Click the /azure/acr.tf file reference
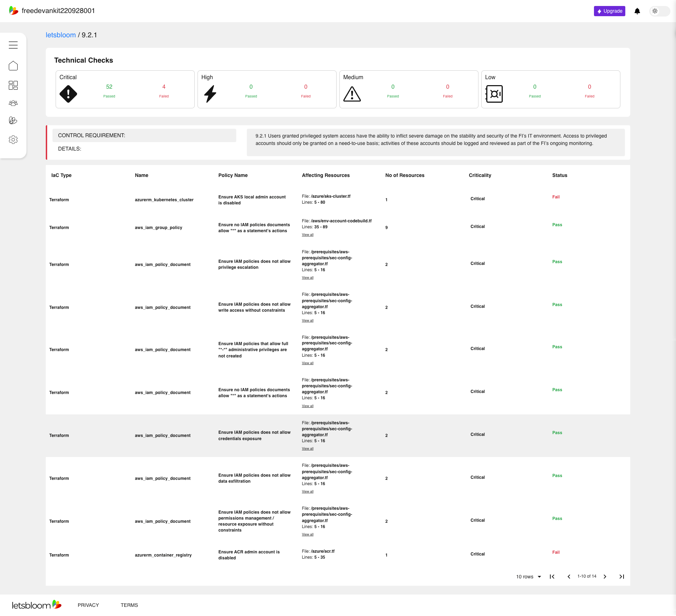Viewport: 676px width, 616px height. (x=323, y=551)
